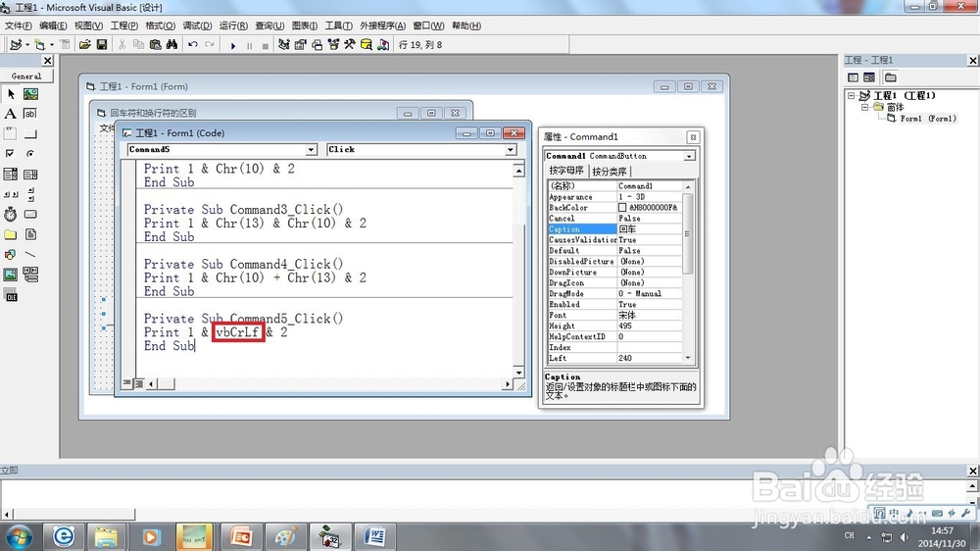
Task: Switch code window to Full Module View
Action: (x=139, y=383)
